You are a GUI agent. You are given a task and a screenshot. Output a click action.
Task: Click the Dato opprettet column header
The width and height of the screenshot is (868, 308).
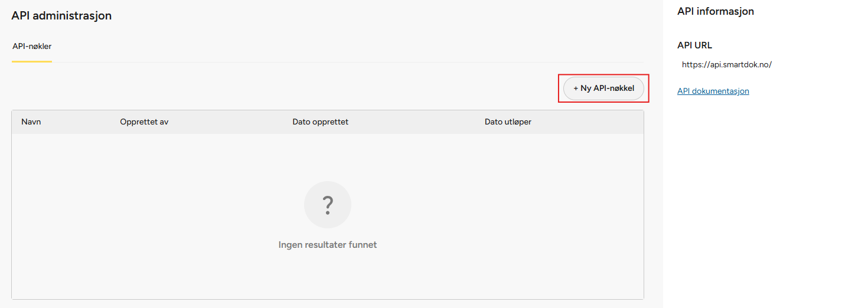[x=320, y=122]
